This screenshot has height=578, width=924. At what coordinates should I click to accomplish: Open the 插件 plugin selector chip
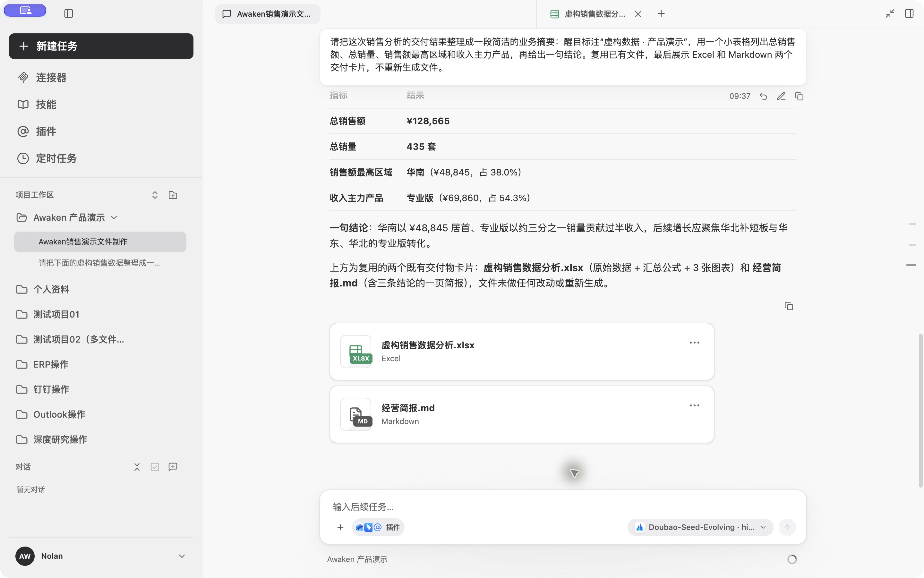click(x=378, y=528)
